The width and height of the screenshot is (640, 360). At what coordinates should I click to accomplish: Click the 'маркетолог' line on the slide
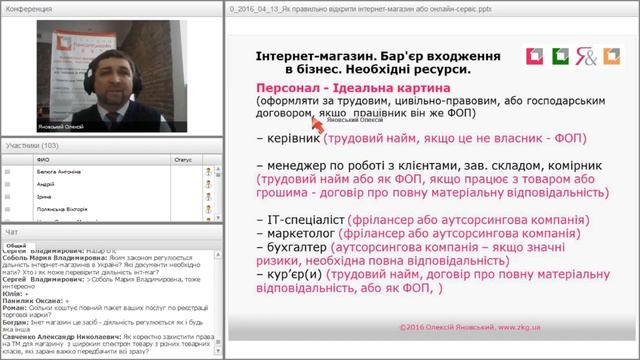[x=418, y=233]
